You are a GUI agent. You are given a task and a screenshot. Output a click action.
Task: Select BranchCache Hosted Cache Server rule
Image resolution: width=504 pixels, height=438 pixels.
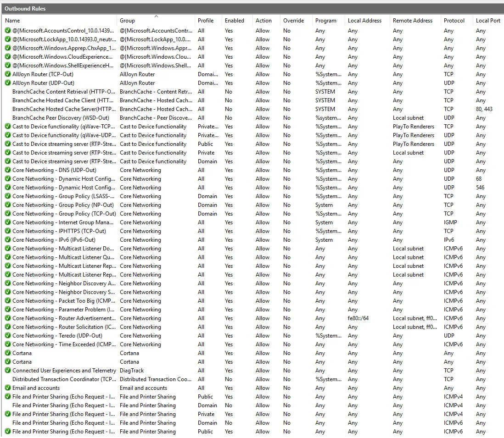[252, 109]
